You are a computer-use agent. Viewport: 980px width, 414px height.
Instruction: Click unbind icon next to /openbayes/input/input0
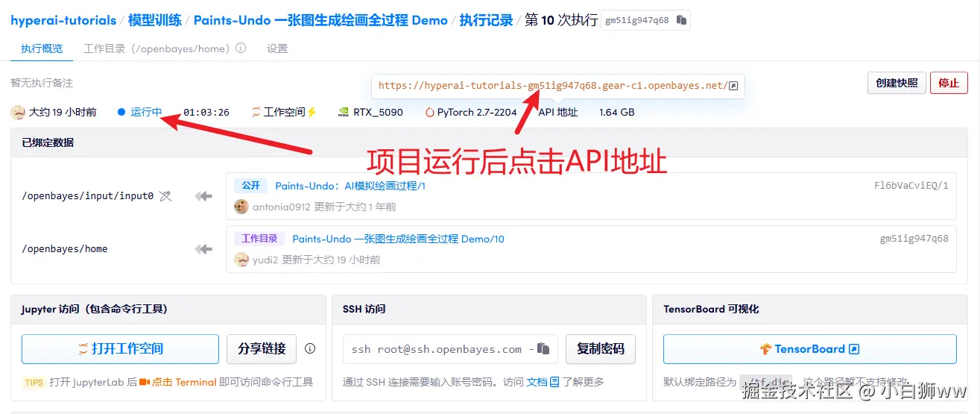pyautogui.click(x=165, y=196)
